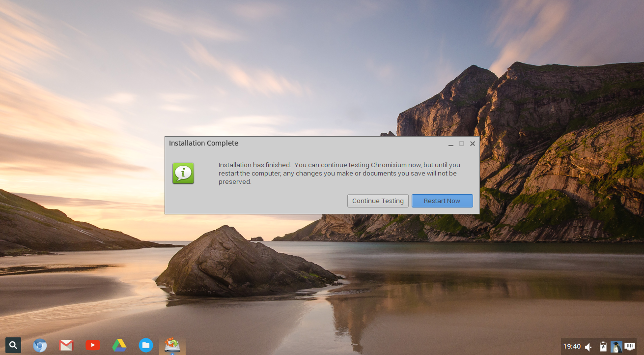This screenshot has height=355, width=644.
Task: Open the YouTube shortcut on the shelf
Action: (x=93, y=346)
